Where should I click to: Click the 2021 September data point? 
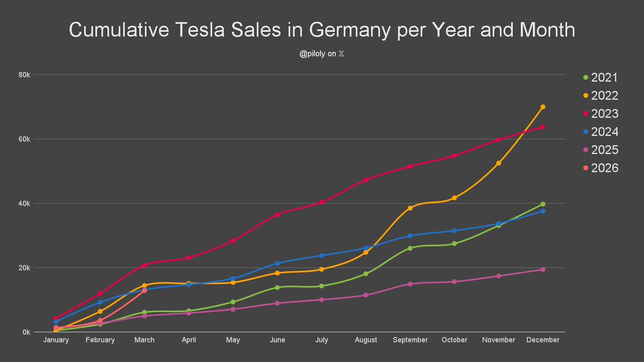pyautogui.click(x=410, y=248)
